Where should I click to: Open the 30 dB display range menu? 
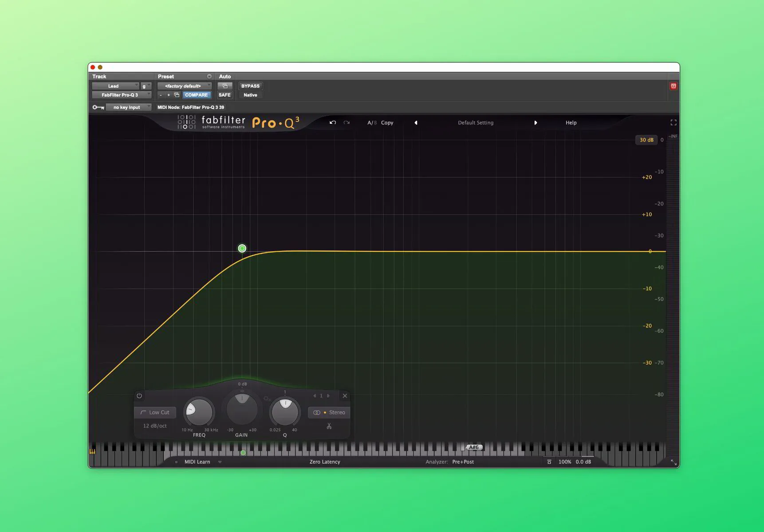click(x=646, y=140)
